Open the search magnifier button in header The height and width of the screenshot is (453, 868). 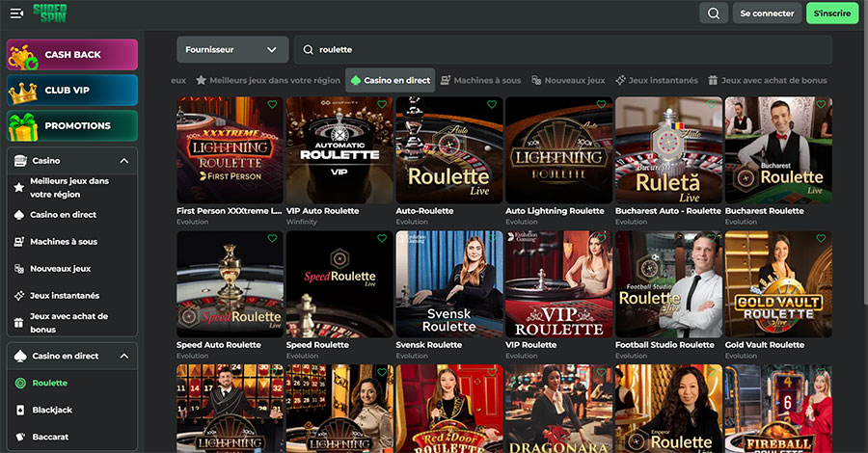click(714, 13)
